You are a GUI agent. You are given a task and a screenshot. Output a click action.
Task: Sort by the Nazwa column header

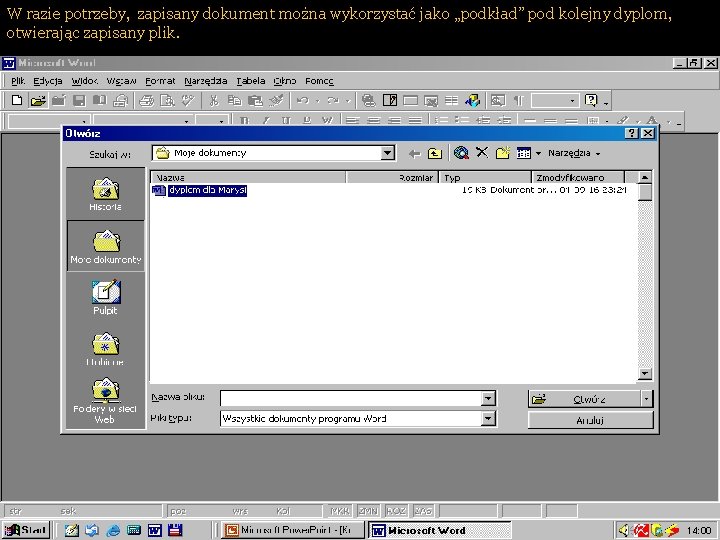pyautogui.click(x=248, y=178)
